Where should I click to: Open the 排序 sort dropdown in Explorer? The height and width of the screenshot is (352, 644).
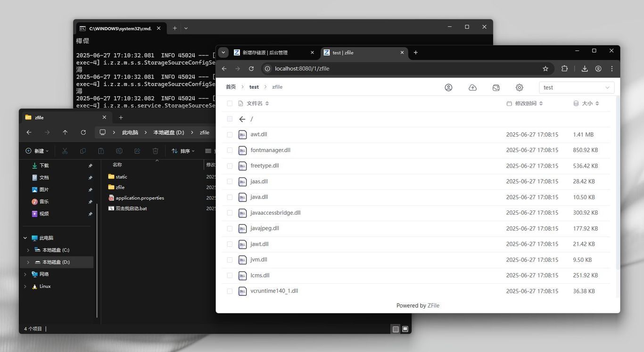click(183, 151)
